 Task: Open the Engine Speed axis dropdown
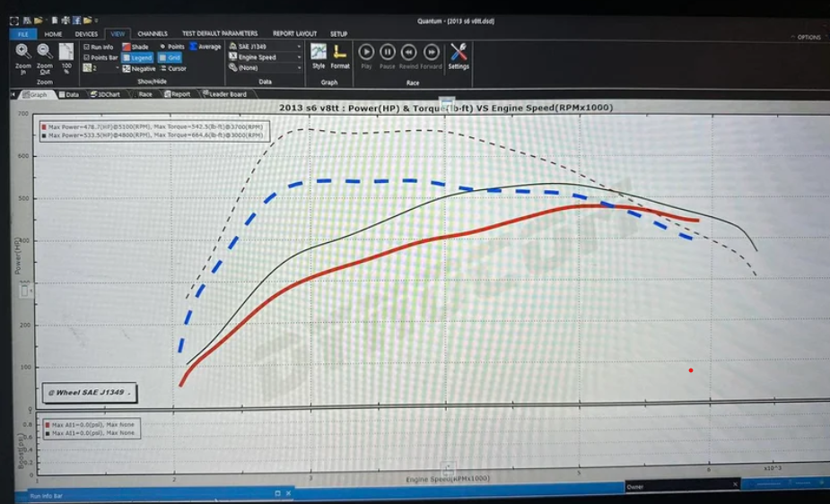pos(299,57)
